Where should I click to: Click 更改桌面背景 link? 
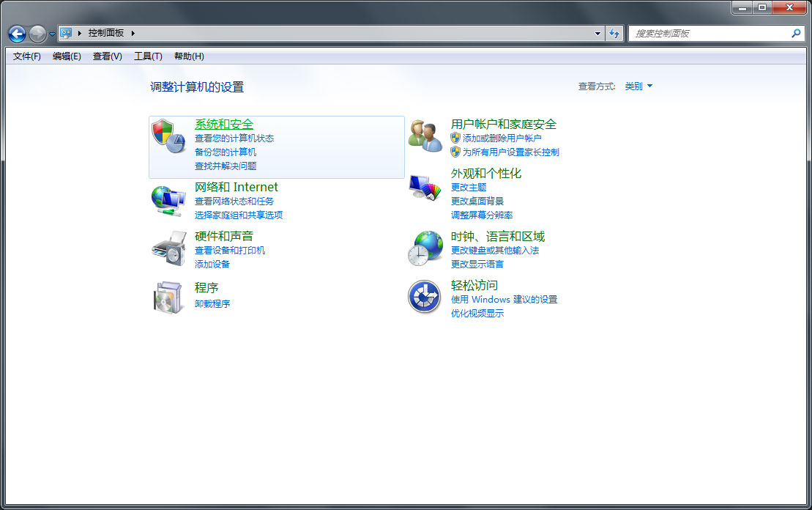(x=477, y=201)
